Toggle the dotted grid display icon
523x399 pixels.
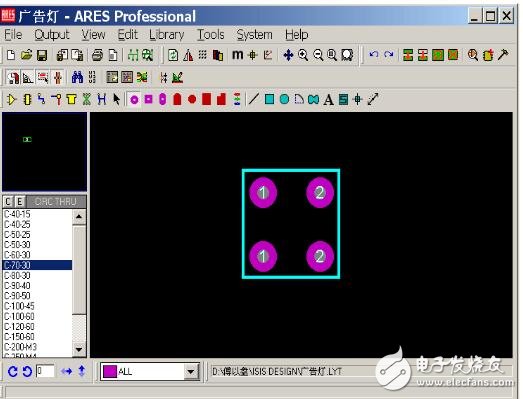[x=202, y=55]
